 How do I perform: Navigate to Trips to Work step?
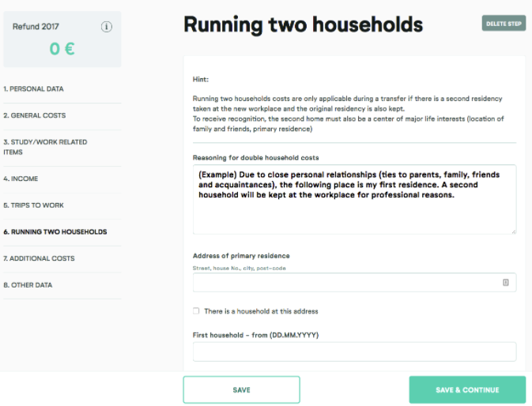point(33,205)
